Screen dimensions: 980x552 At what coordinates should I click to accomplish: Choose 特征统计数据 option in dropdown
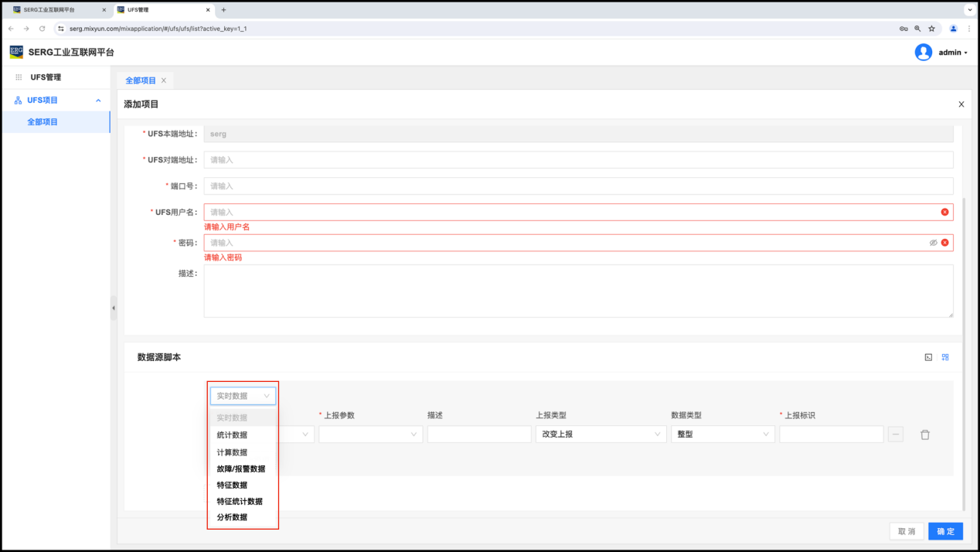pyautogui.click(x=240, y=501)
